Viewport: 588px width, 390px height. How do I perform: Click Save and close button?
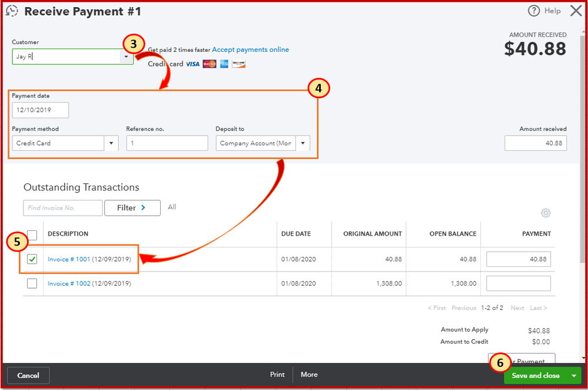click(536, 376)
